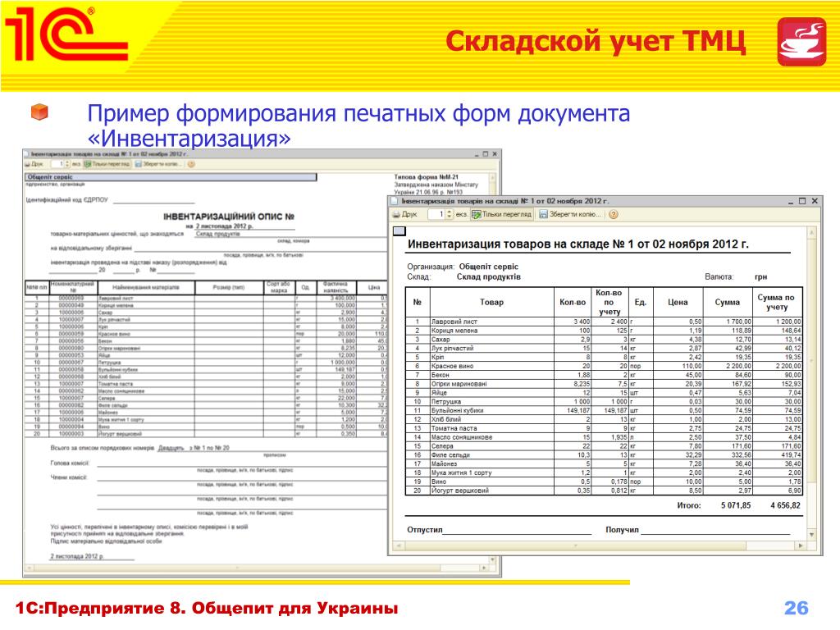Select 'Томатна паста' row cell
The image size is (840, 630).
pos(492,428)
